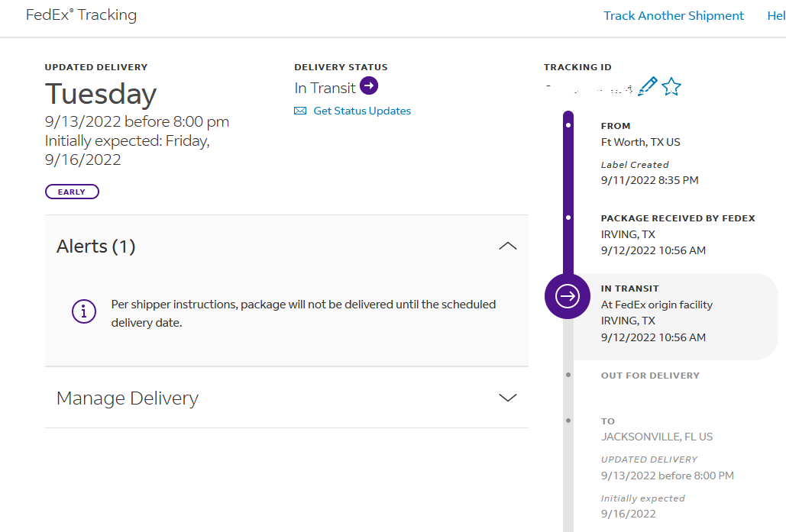Viewport: 786px width, 532px height.
Task: Click the envelope icon for status updates
Action: click(x=300, y=111)
